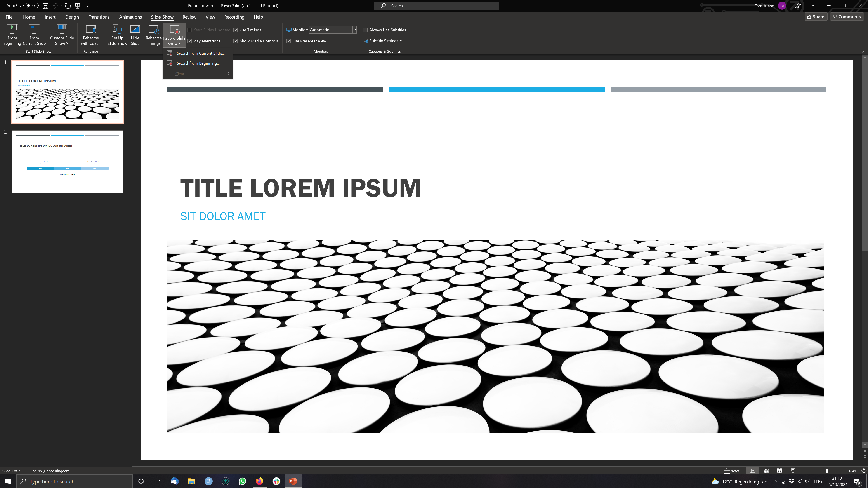Viewport: 868px width, 488px height.
Task: Open the Transitions ribbon tab
Action: coord(99,17)
